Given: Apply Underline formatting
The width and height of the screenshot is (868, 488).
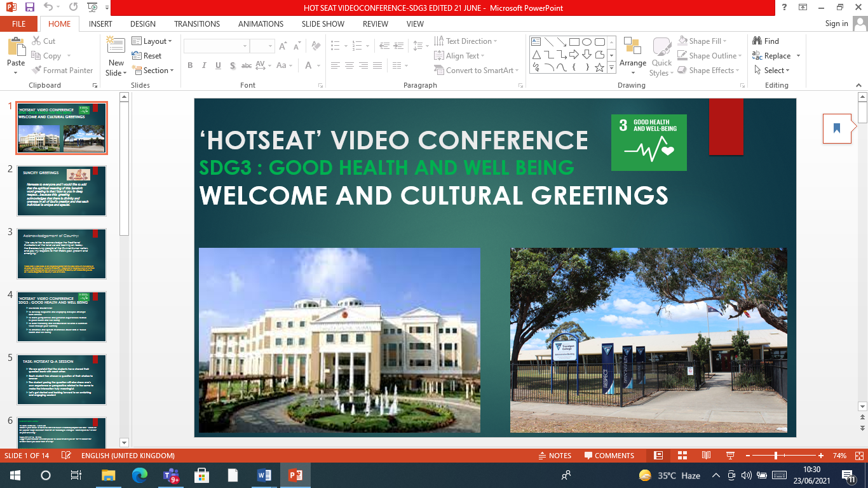Looking at the screenshot, I should [218, 65].
